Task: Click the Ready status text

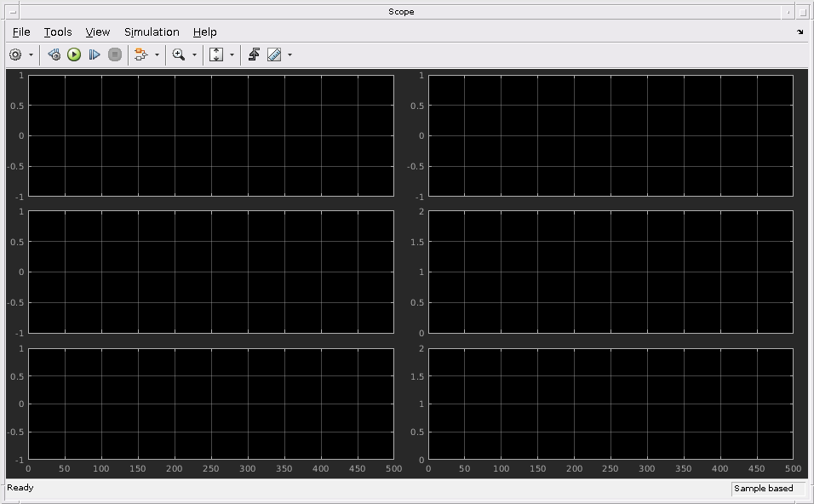Action: 20,487
